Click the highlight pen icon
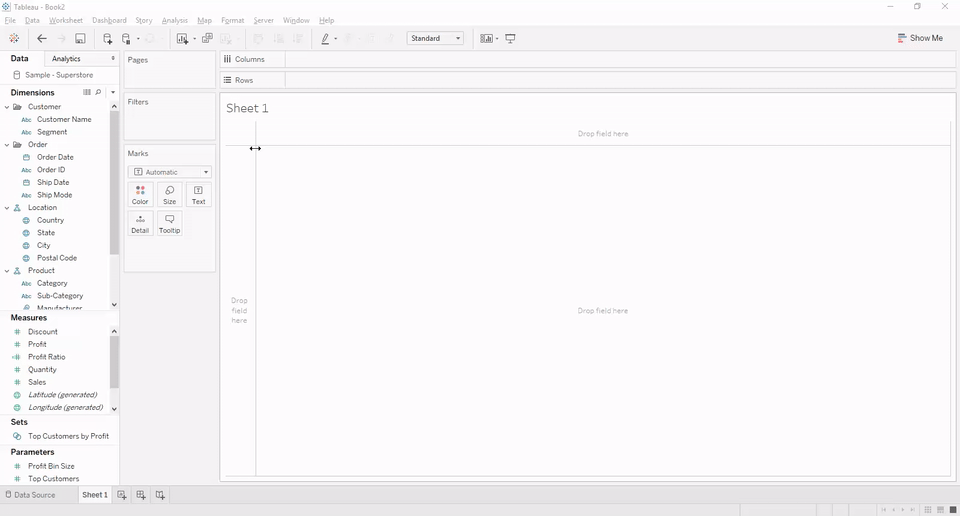The width and height of the screenshot is (960, 516). (x=325, y=39)
